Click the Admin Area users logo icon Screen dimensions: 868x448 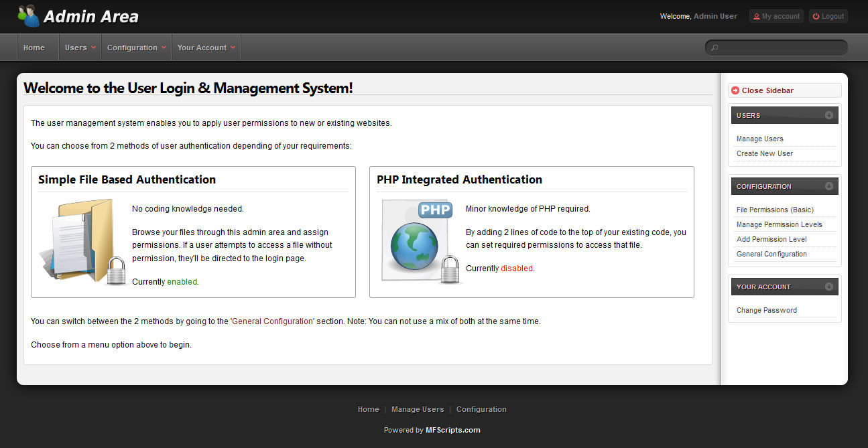click(28, 15)
